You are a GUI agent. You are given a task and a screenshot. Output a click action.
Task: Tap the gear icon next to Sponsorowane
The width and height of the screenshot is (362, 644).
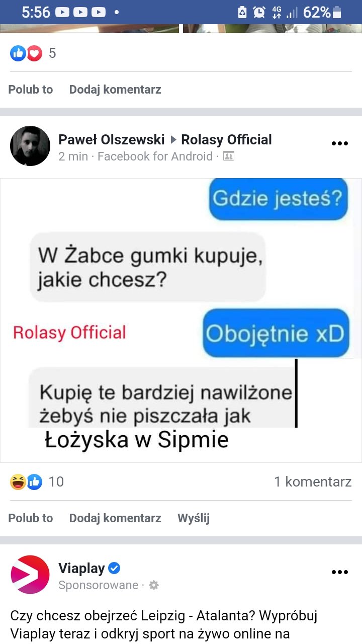coord(154,585)
